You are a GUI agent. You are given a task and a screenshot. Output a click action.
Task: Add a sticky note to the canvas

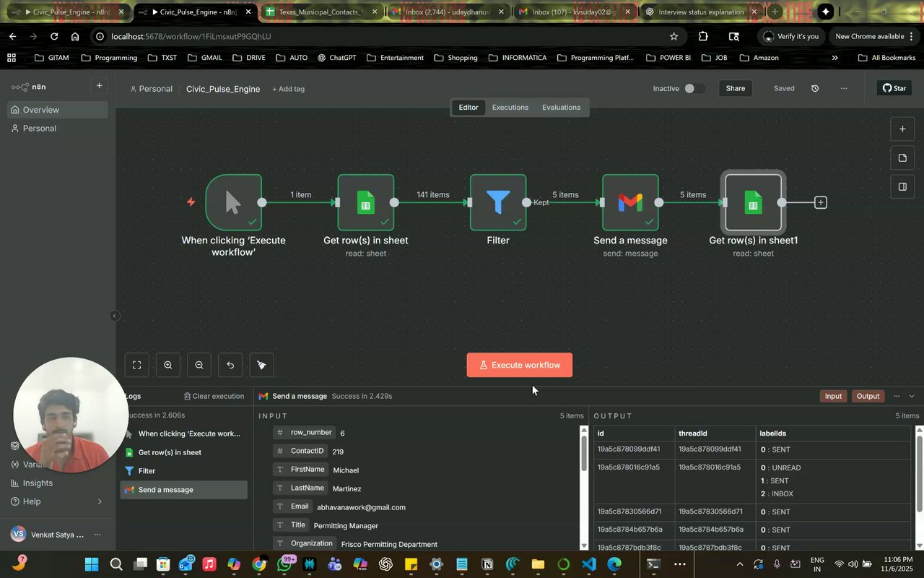902,158
